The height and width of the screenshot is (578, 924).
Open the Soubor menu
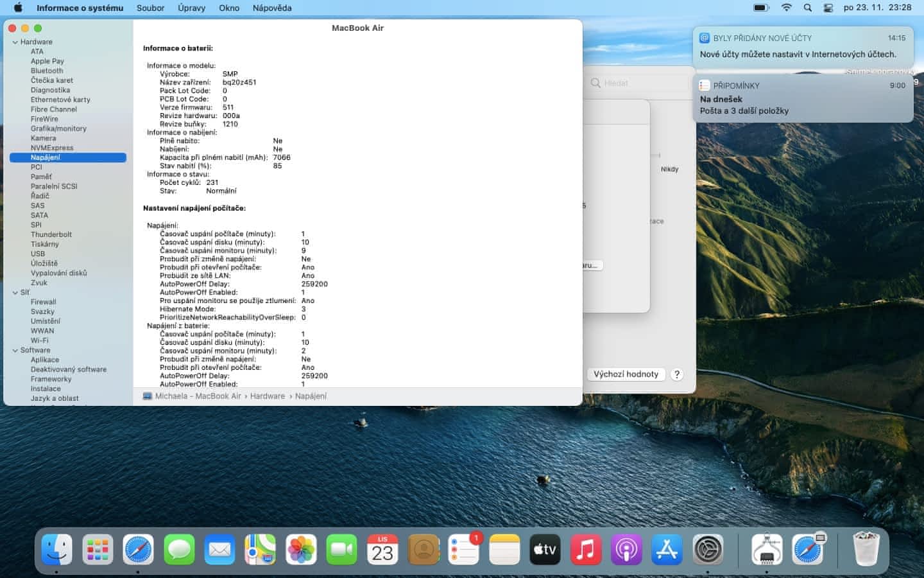click(150, 8)
